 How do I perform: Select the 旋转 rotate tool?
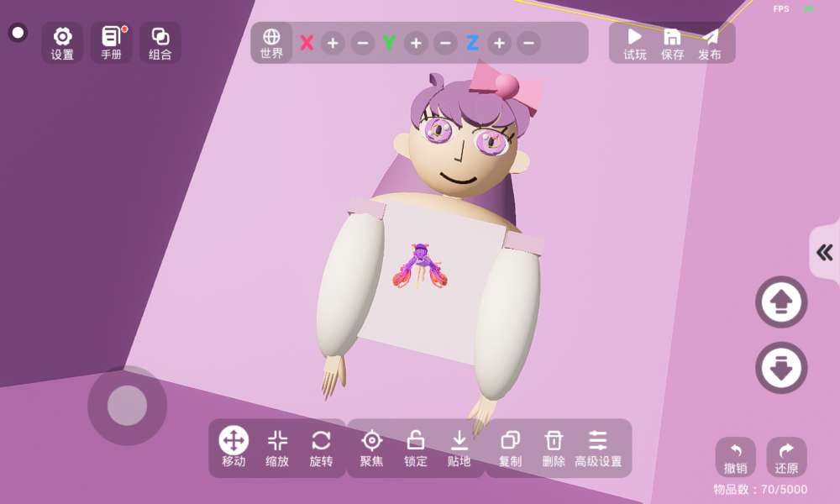[321, 447]
